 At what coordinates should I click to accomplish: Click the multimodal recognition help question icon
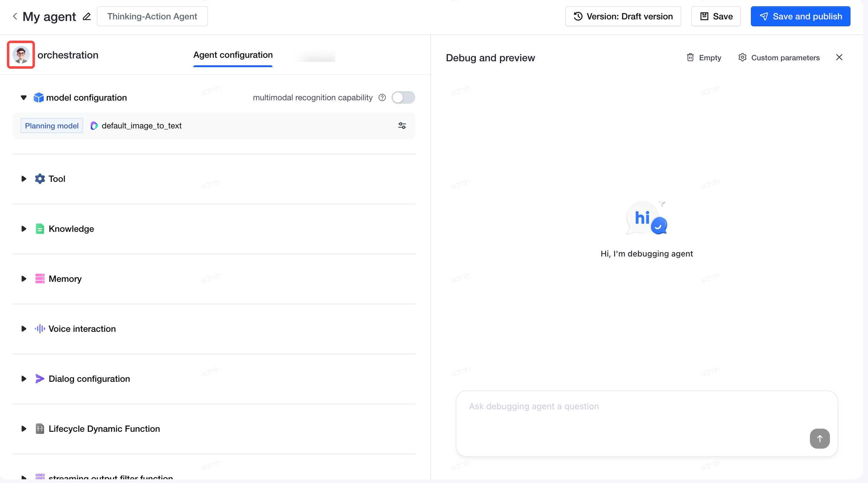(382, 97)
